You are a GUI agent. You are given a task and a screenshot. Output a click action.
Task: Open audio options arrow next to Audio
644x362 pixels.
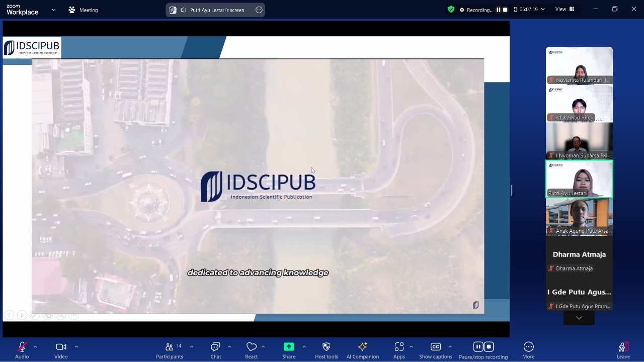tap(35, 346)
